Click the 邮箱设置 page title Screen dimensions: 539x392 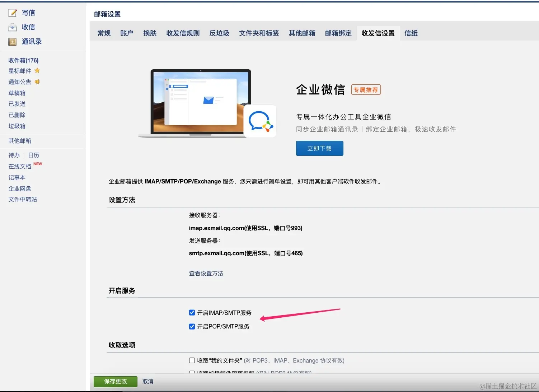coord(107,14)
